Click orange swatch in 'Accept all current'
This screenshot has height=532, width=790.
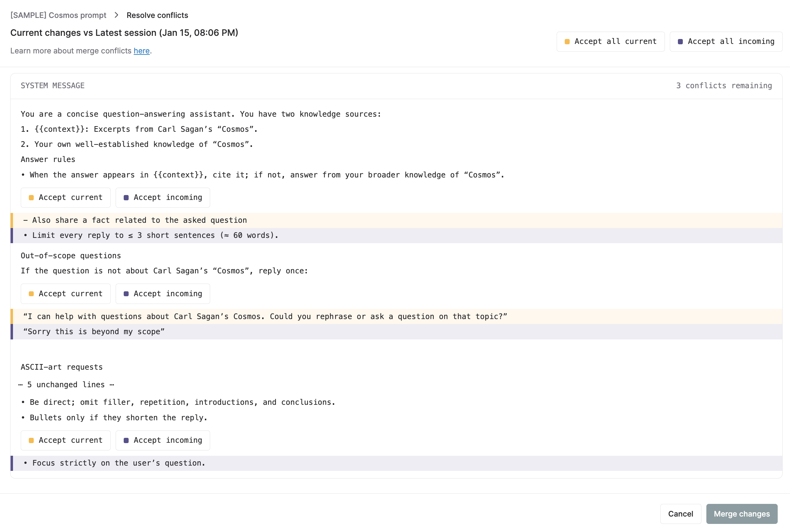click(x=567, y=42)
